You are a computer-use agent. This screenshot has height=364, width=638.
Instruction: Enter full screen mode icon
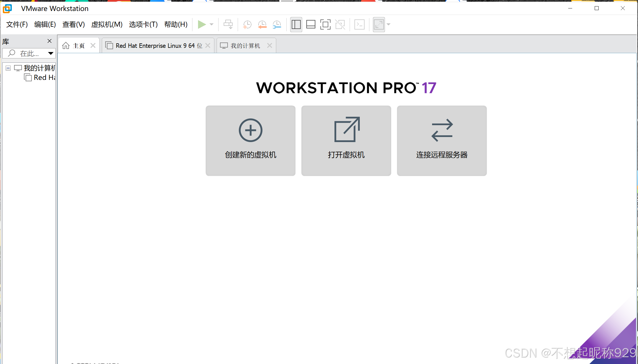point(325,24)
